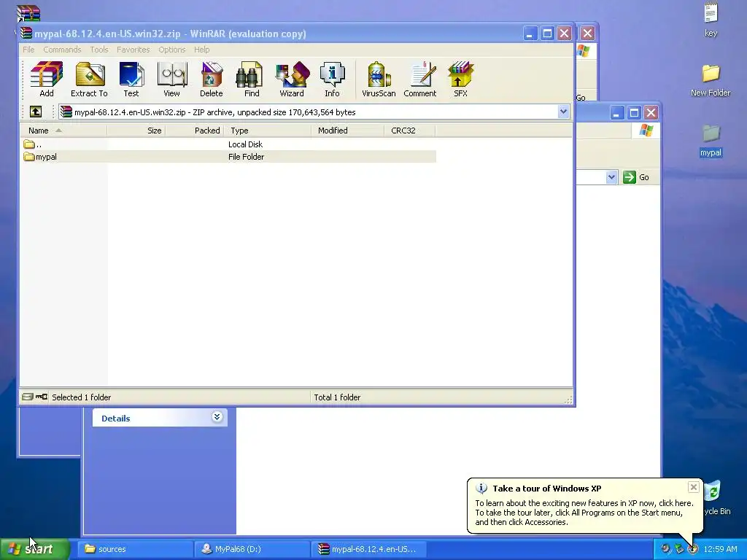747x560 pixels.
Task: Click "Selected 1 folder" status text
Action: tap(81, 397)
